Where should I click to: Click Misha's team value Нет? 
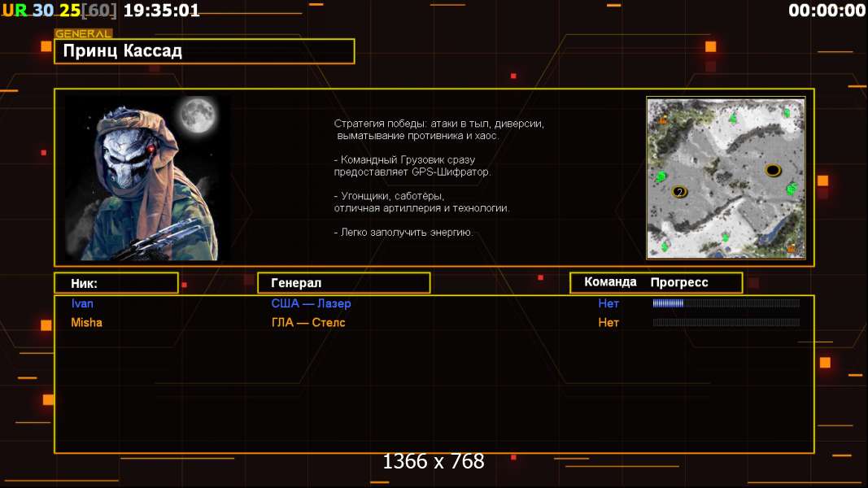(x=608, y=323)
